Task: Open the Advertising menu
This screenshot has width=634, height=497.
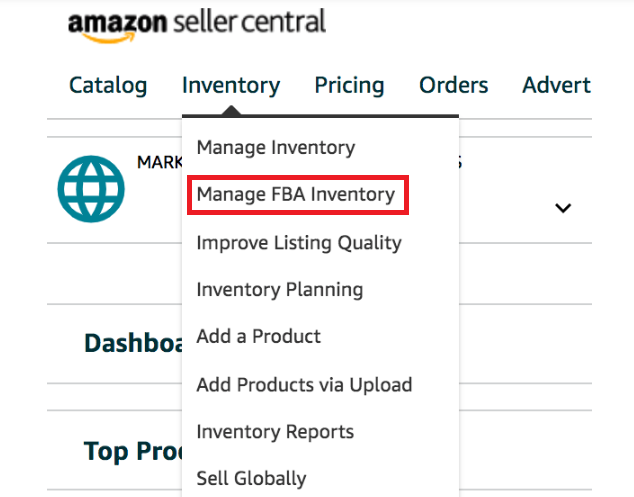Action: (556, 86)
